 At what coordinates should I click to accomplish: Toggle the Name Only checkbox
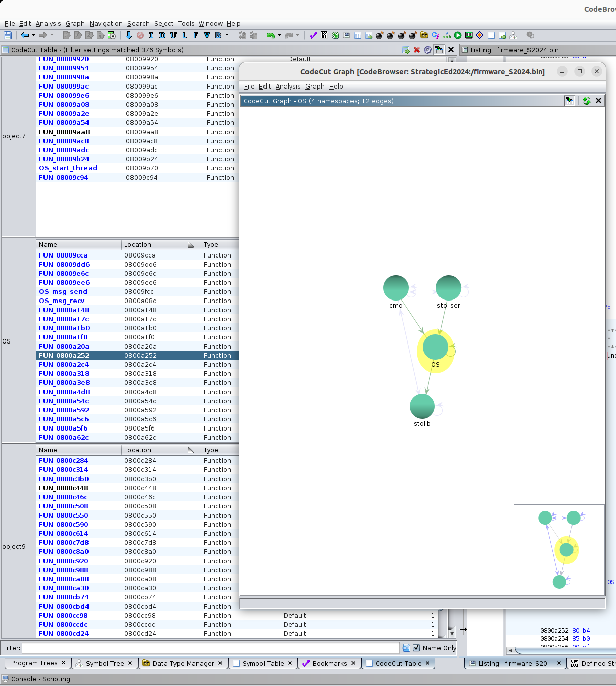[x=416, y=648]
